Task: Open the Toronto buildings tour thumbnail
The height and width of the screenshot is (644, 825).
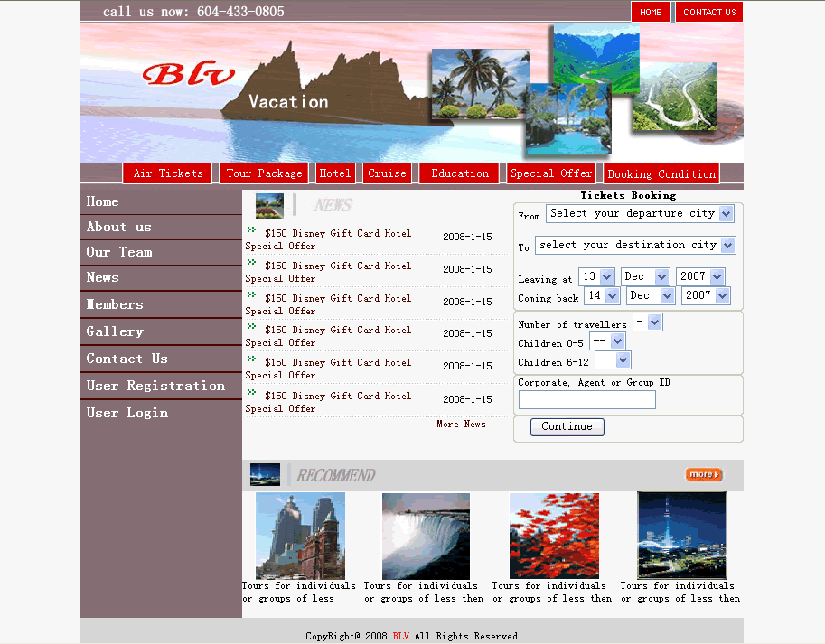Action: tap(300, 536)
